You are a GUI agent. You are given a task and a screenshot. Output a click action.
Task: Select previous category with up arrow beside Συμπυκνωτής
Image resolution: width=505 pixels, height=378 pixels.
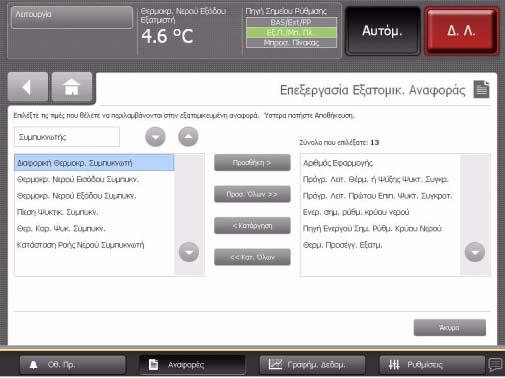click(x=188, y=137)
